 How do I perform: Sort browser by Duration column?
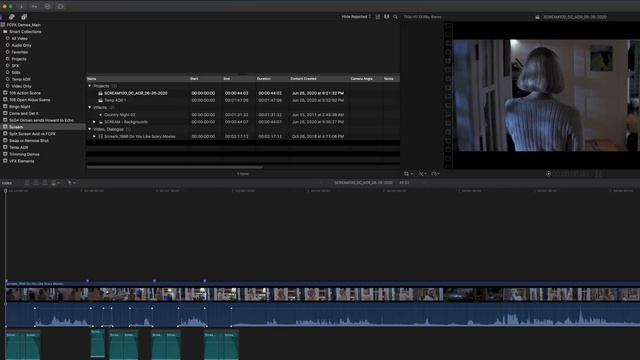coord(272,78)
